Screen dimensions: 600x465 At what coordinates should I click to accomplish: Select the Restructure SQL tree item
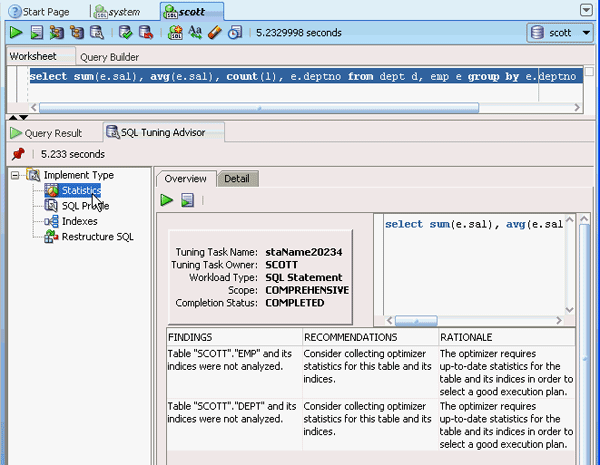[x=98, y=237]
